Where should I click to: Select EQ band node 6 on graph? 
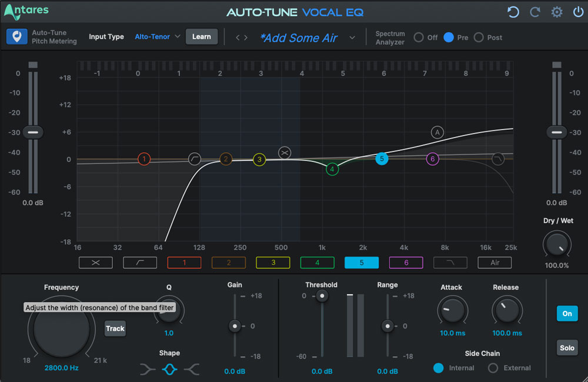tap(432, 159)
